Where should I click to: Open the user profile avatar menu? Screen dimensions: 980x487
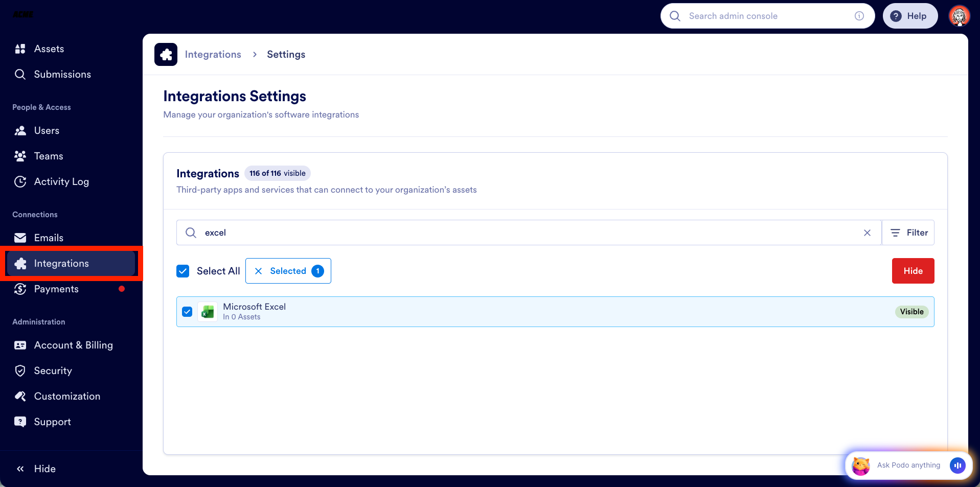(x=960, y=16)
